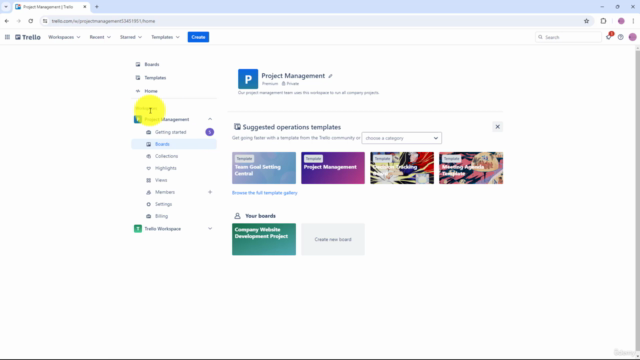
Task: Open browser extensions puzzle icon
Action: coord(603,21)
